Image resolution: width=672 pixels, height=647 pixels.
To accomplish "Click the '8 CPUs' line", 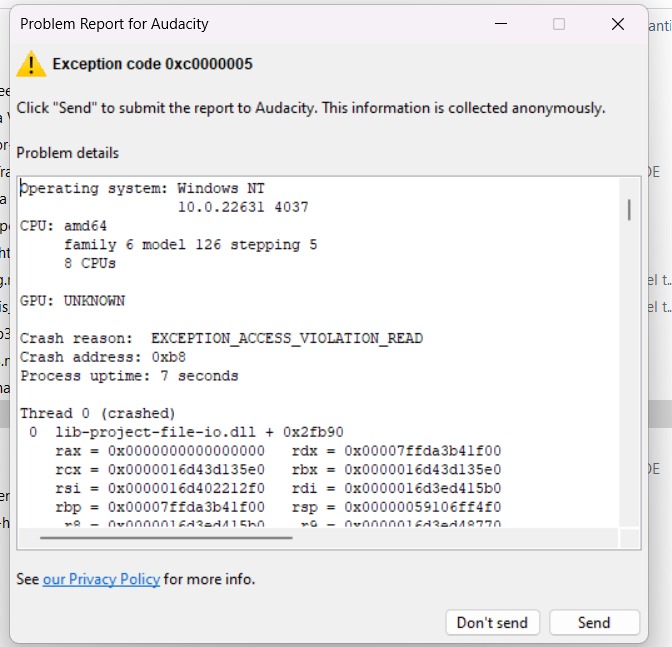I will (90, 263).
